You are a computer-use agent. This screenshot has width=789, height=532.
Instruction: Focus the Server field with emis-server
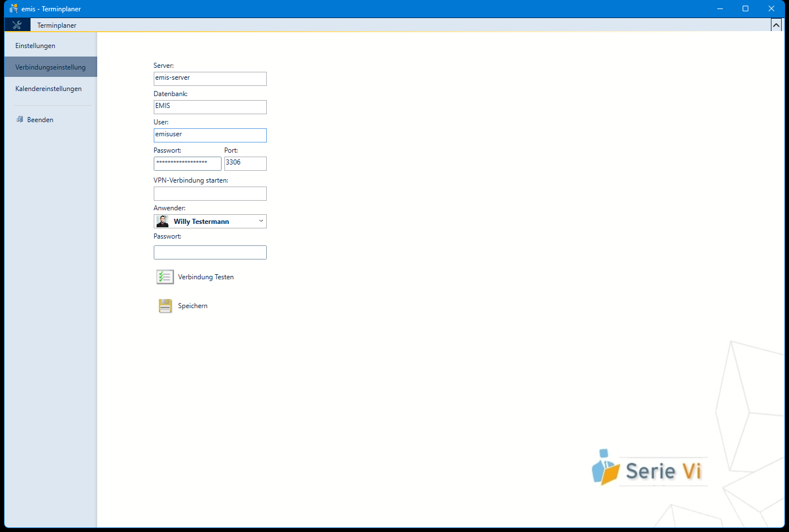[210, 79]
